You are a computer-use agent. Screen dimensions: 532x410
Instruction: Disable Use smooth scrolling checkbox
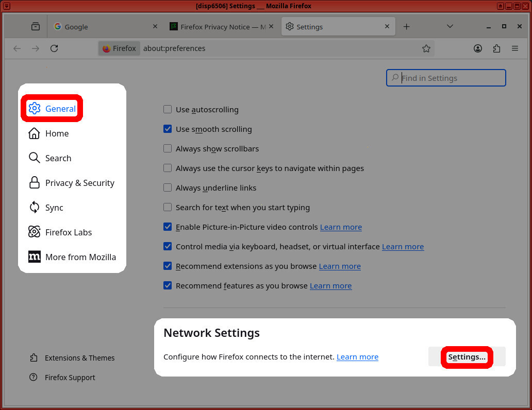tap(168, 129)
